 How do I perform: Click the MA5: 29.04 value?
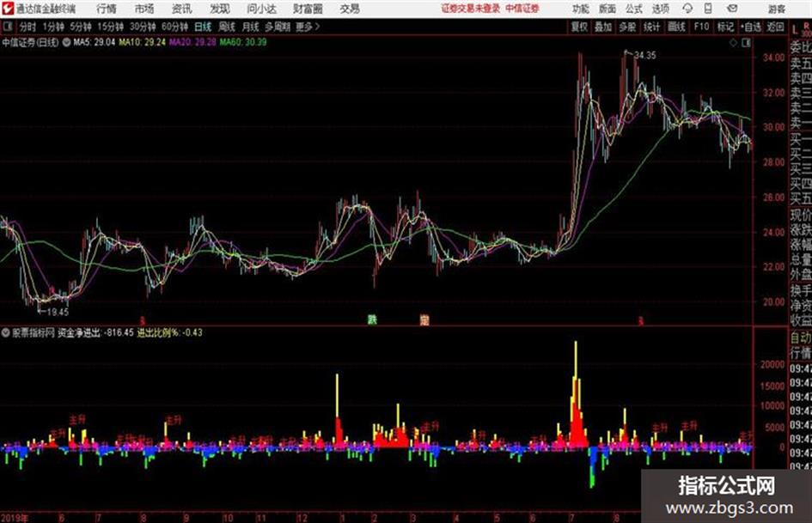coord(95,42)
